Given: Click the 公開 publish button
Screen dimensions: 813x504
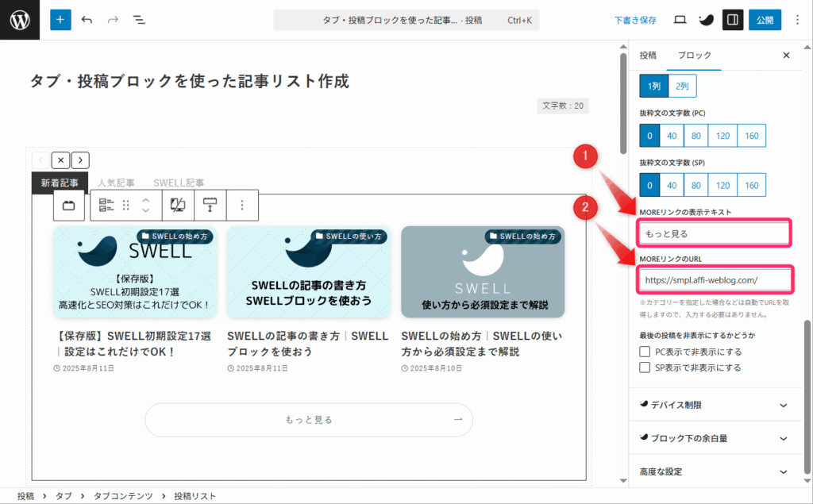Looking at the screenshot, I should 765,20.
